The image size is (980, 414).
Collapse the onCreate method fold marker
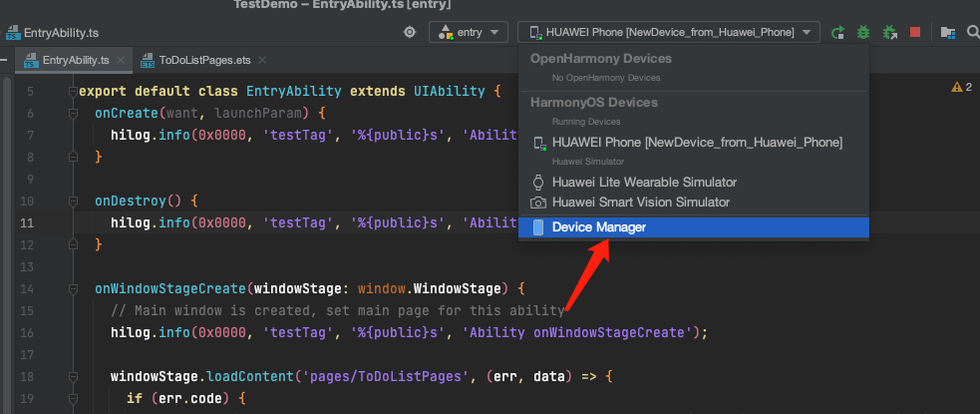[74, 114]
